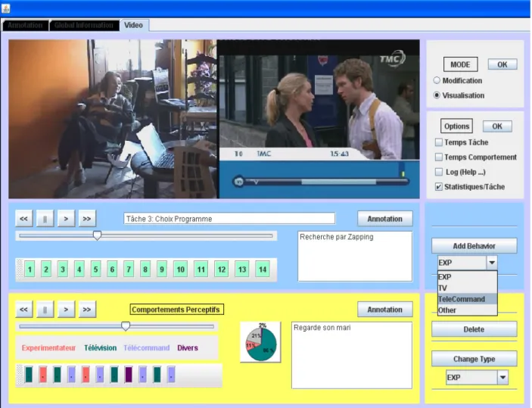Viewport: 532px width, 408px height.
Task: Play behaviors with > in yellow panel
Action: [x=66, y=310]
